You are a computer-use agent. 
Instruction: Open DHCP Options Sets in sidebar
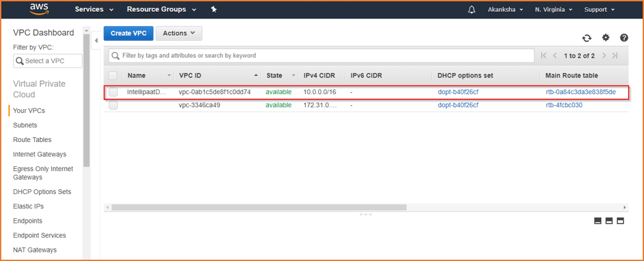tap(42, 192)
